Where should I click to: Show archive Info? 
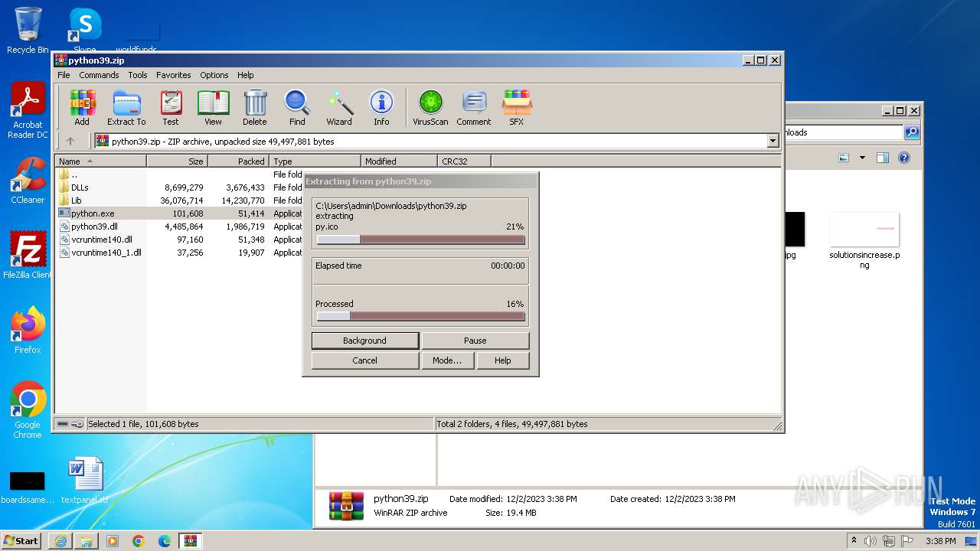point(381,107)
